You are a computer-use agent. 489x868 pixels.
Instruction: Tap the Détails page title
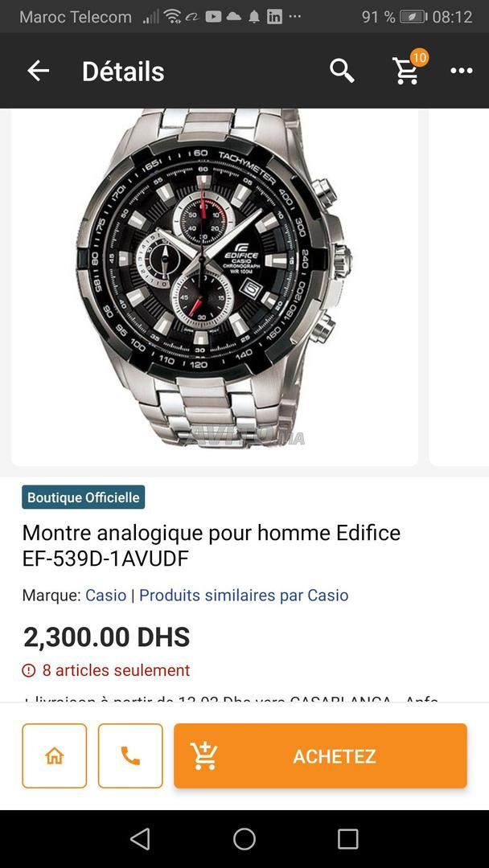[x=123, y=72]
